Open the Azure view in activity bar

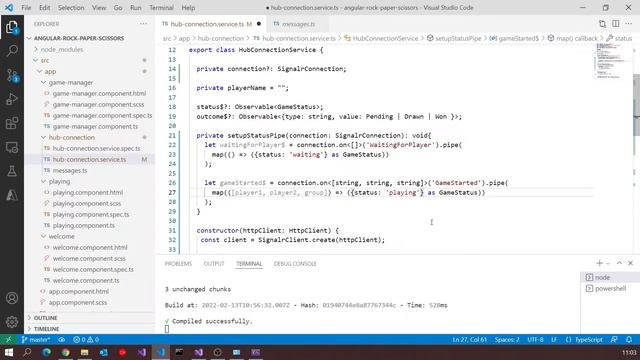pos(12,195)
